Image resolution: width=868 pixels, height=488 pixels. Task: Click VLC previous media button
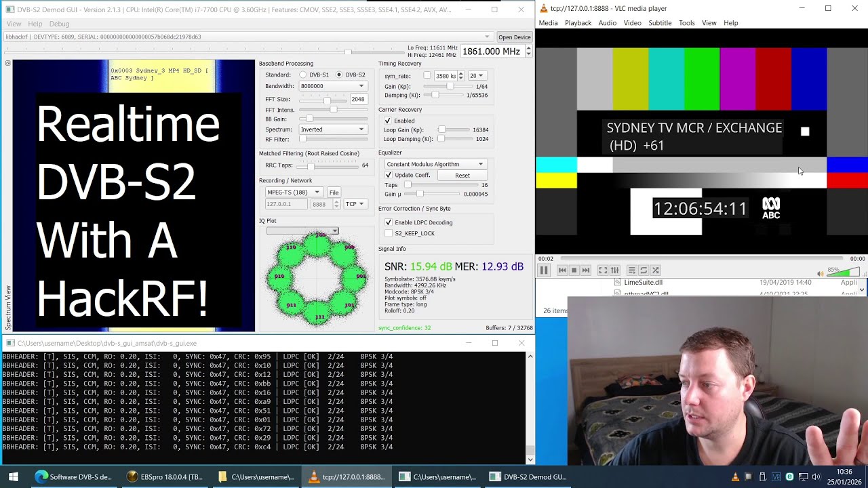[562, 270]
